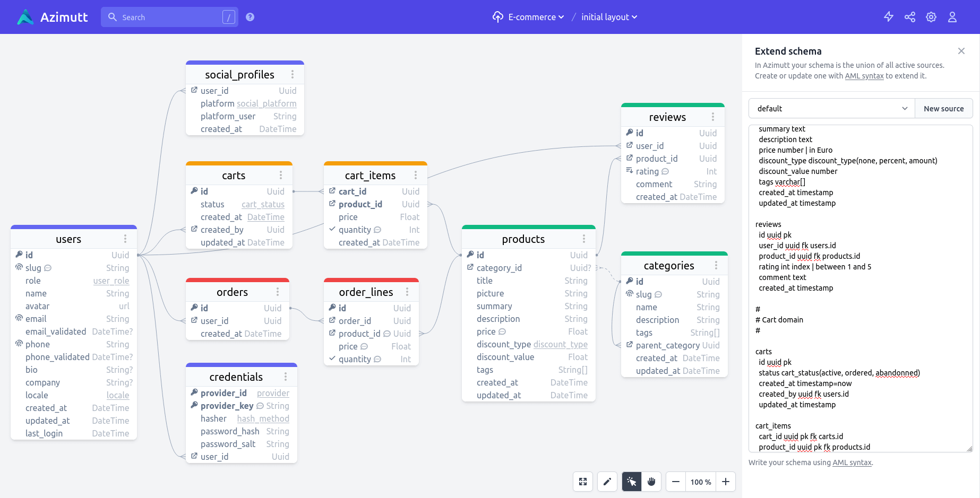Viewport: 980px width, 498px height.
Task: Close the Extend schema panel
Action: pyautogui.click(x=961, y=51)
